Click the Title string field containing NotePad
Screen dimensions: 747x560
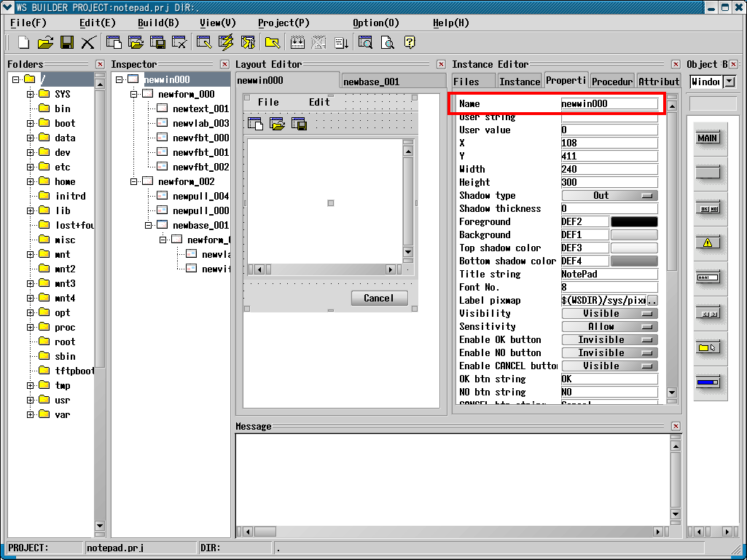click(609, 275)
